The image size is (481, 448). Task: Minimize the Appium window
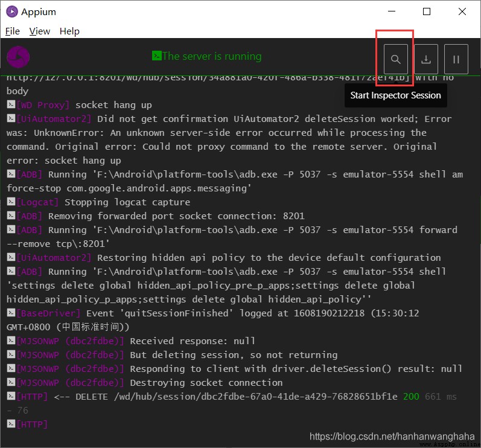tap(392, 11)
